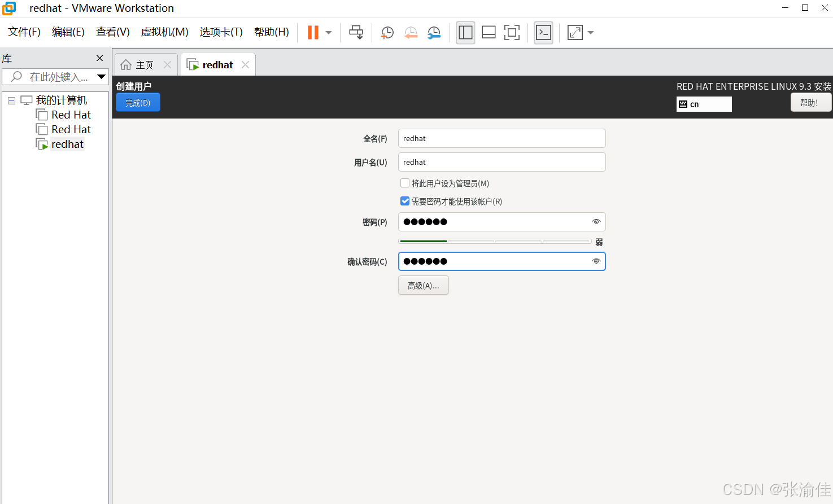Image resolution: width=833 pixels, height=504 pixels.
Task: Enter full screen mode
Action: click(512, 33)
